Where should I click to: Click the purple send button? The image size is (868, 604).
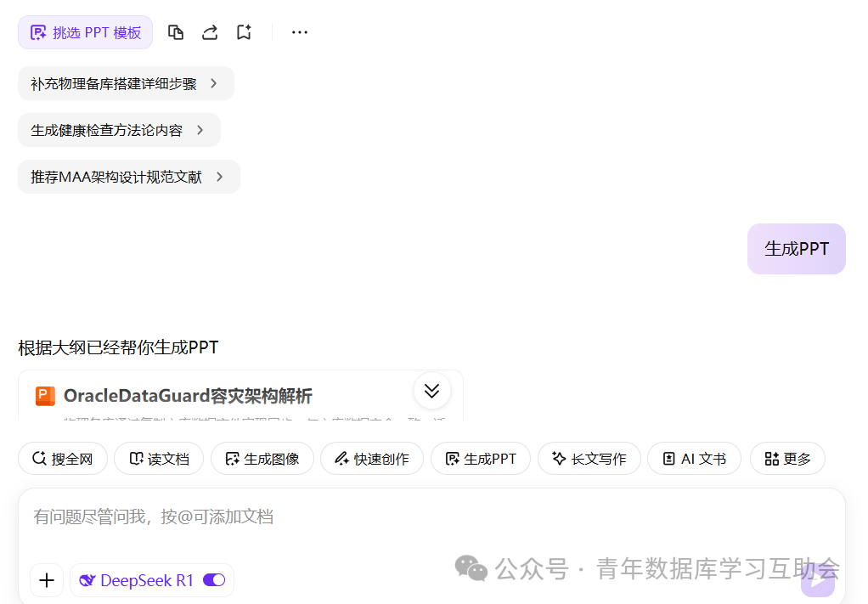pos(818,580)
